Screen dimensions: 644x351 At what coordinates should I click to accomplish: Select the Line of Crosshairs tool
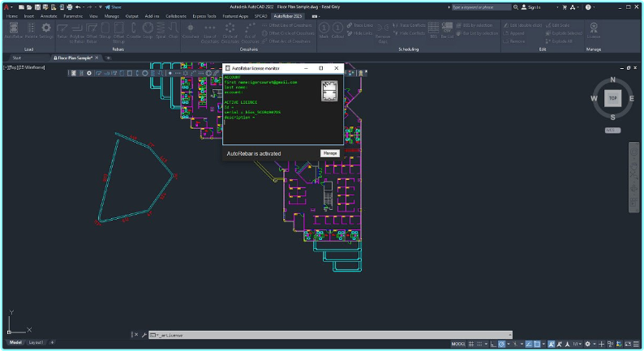coord(210,33)
